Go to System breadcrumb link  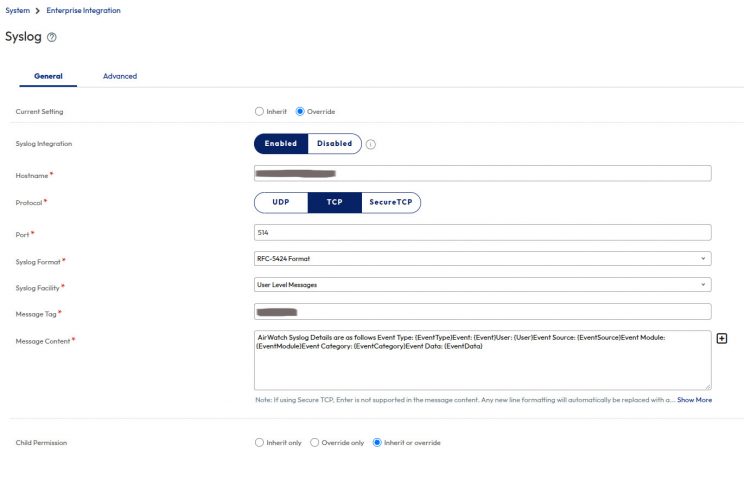[18, 10]
